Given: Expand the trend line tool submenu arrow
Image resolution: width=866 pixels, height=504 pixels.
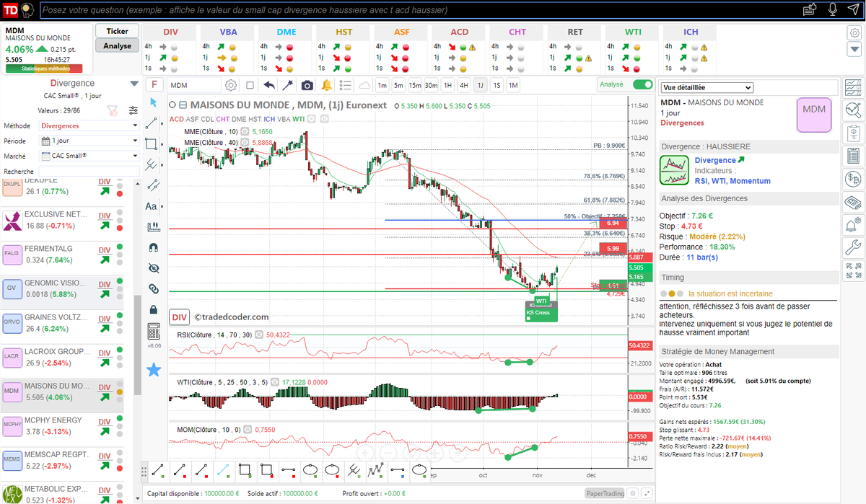Looking at the screenshot, I should 162,124.
